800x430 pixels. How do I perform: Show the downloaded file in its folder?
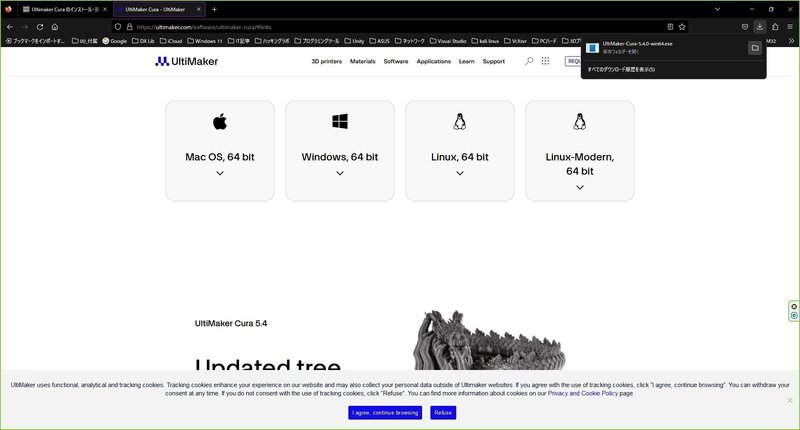pos(755,48)
